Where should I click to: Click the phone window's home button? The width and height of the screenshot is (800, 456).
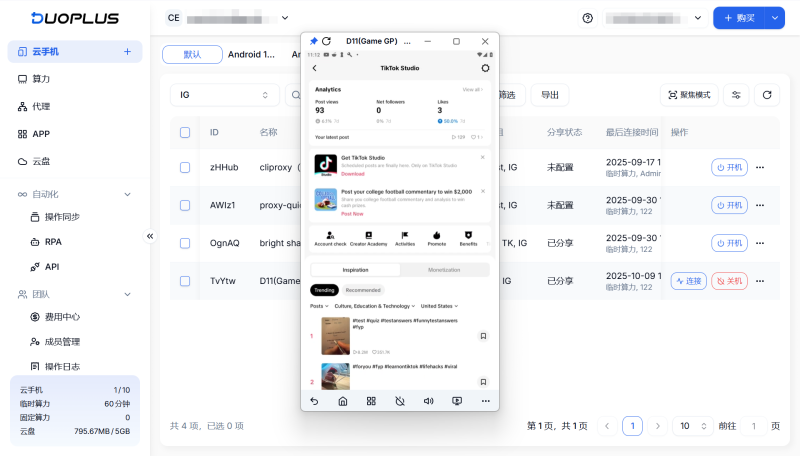342,401
